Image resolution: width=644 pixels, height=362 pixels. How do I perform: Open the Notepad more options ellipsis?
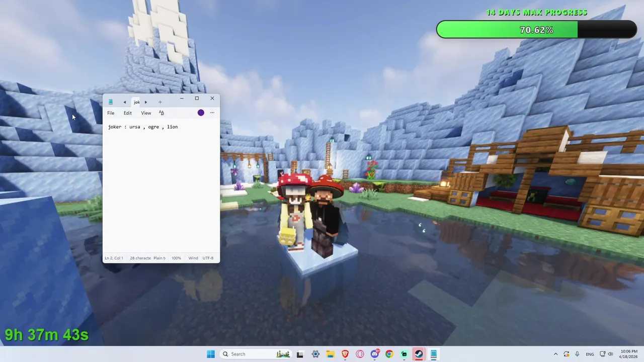[212, 113]
